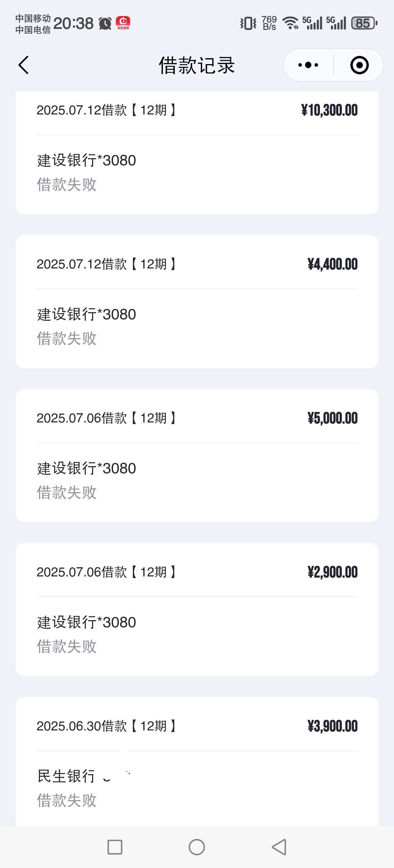The image size is (394, 868).
Task: Tap the mini program close circle icon
Action: click(359, 65)
